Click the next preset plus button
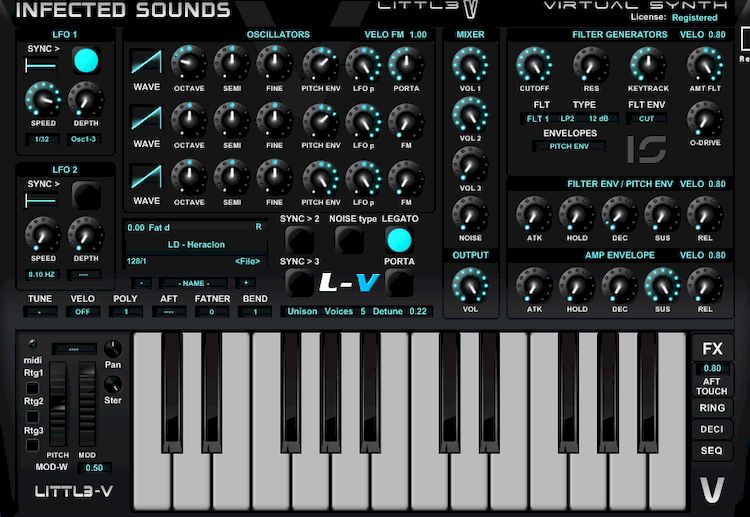The width and height of the screenshot is (750, 517). click(x=246, y=283)
